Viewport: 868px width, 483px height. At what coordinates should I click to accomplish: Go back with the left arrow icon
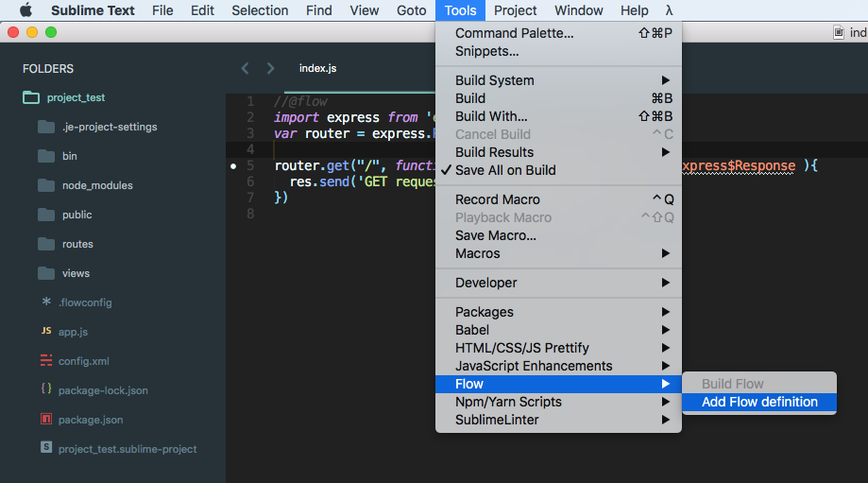246,68
